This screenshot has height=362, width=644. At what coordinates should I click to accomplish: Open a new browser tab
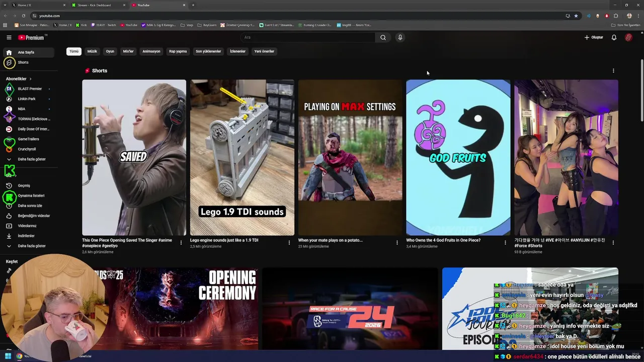193,5
